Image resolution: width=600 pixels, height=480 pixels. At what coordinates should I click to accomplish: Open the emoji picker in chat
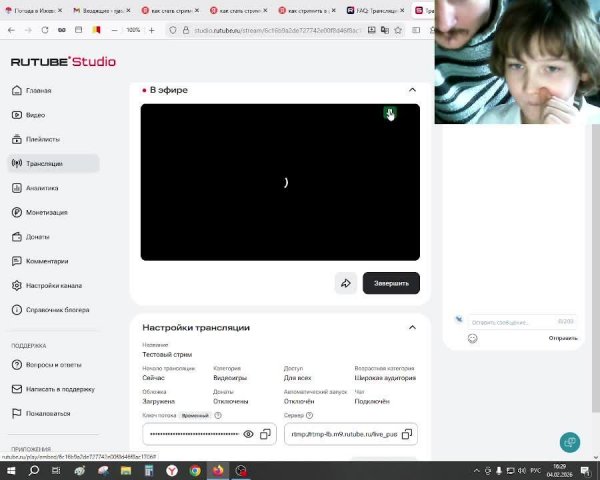coord(473,338)
